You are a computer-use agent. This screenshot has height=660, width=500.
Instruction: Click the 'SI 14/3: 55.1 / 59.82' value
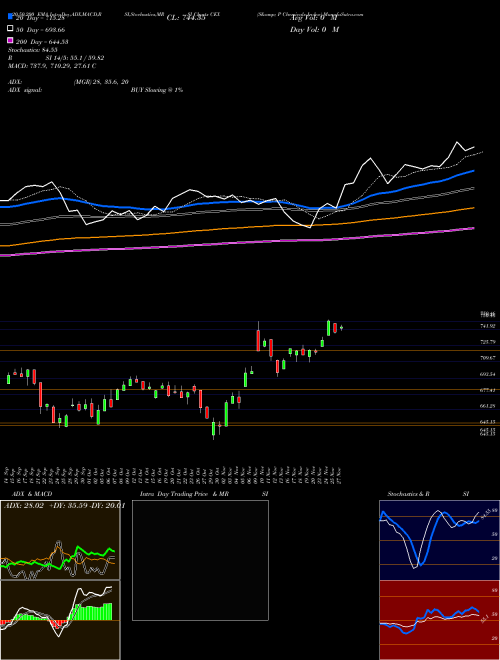75,58
